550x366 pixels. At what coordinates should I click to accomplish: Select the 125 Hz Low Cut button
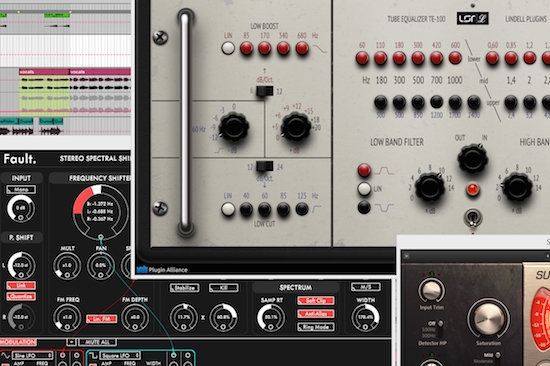[302, 209]
